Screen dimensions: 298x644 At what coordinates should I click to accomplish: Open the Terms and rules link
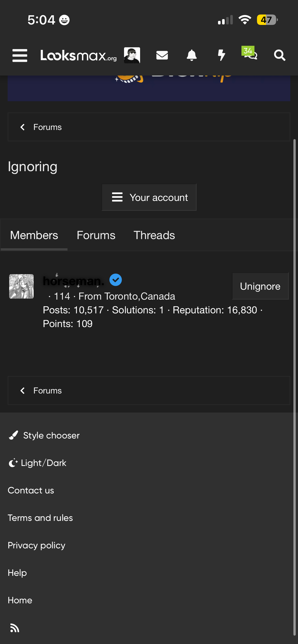coord(40,518)
